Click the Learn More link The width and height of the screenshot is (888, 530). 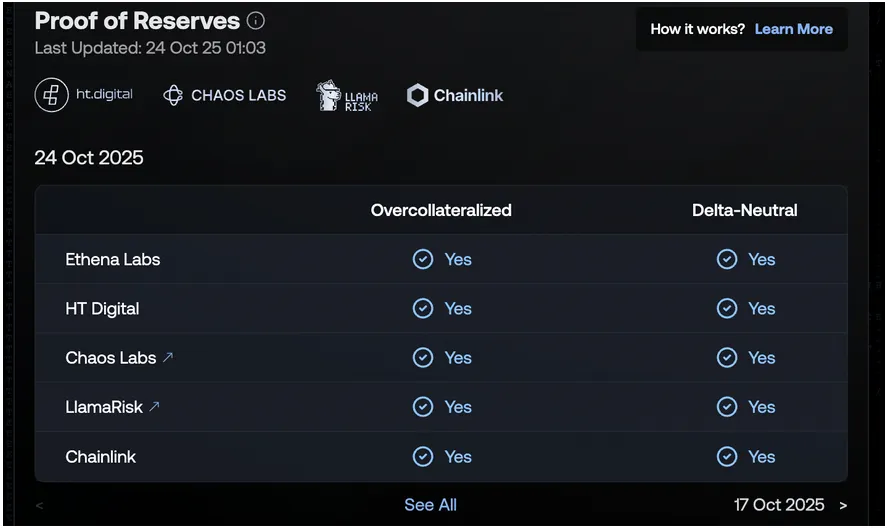click(x=793, y=29)
